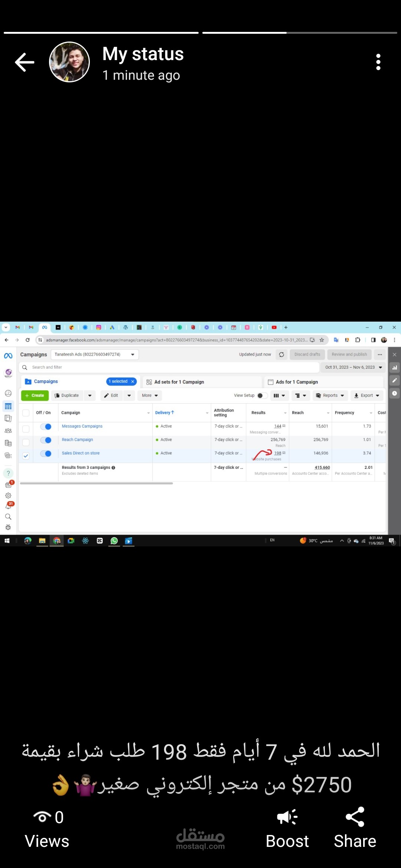Open the three-dot status options menu
Screen dimensions: 401x868
click(x=378, y=62)
